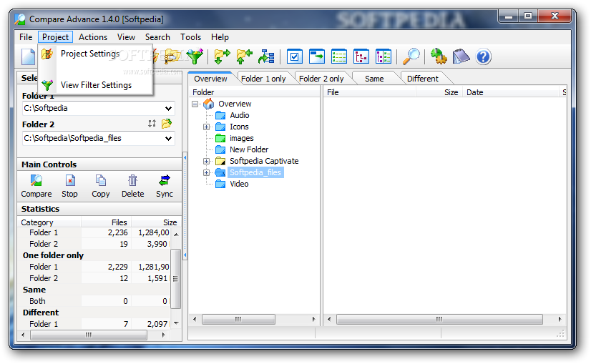Switch to the green list view icon

[x=339, y=57]
